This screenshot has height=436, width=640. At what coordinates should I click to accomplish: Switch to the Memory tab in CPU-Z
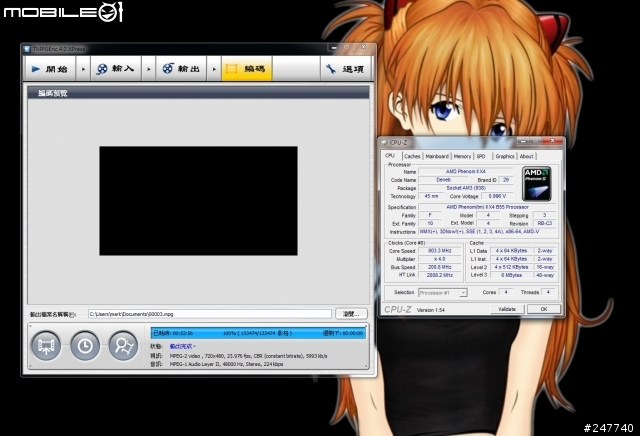[x=462, y=156]
